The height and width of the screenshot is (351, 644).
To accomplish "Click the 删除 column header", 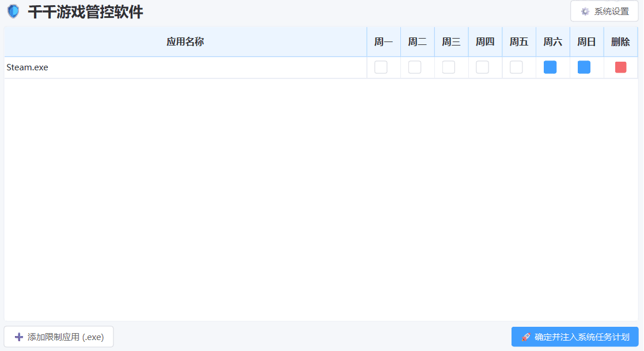I will click(x=620, y=42).
